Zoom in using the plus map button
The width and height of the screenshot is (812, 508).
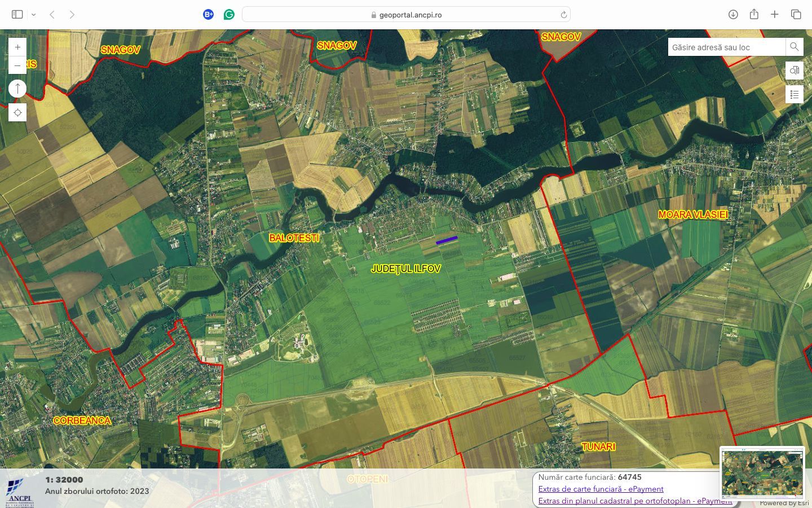pos(17,47)
